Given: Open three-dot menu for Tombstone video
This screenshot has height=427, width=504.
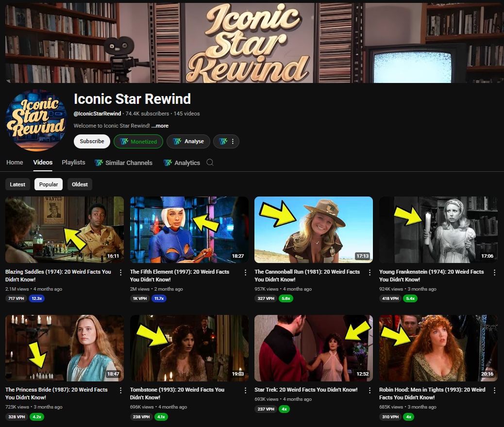Looking at the screenshot, I should click(x=246, y=391).
